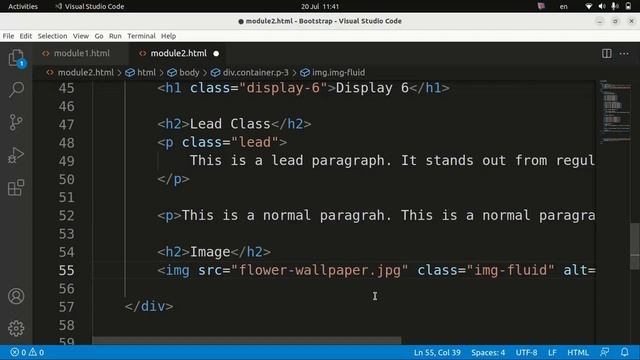Expand the div.container.p-3 breadcrumb

pyautogui.click(x=256, y=73)
